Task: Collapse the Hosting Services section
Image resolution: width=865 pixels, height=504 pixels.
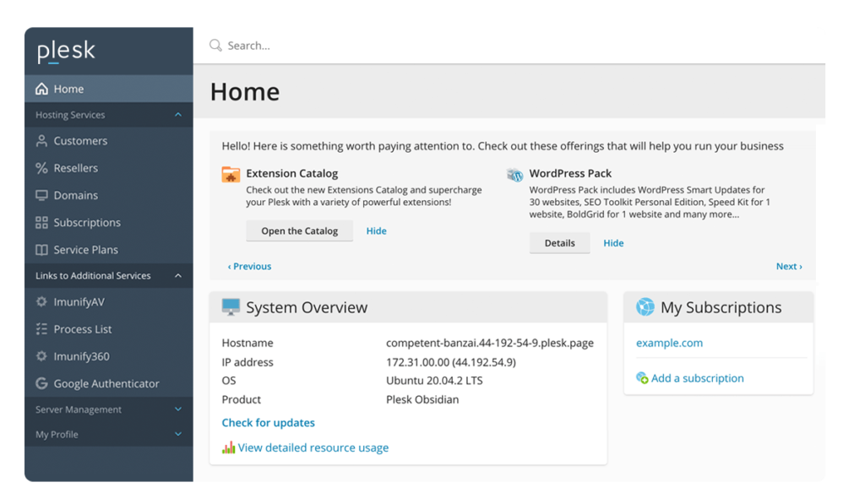Action: pos(177,115)
